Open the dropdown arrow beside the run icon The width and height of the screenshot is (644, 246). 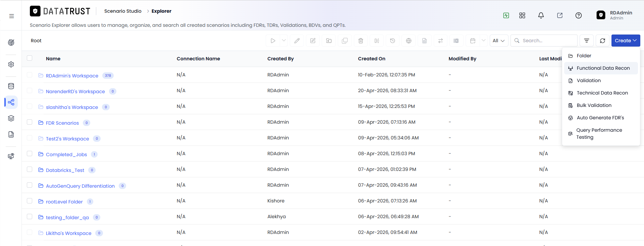[284, 41]
